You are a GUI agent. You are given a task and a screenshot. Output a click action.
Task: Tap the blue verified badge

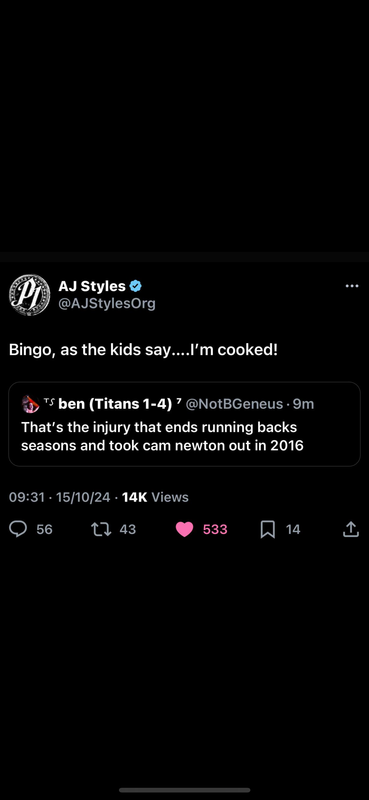tap(135, 286)
